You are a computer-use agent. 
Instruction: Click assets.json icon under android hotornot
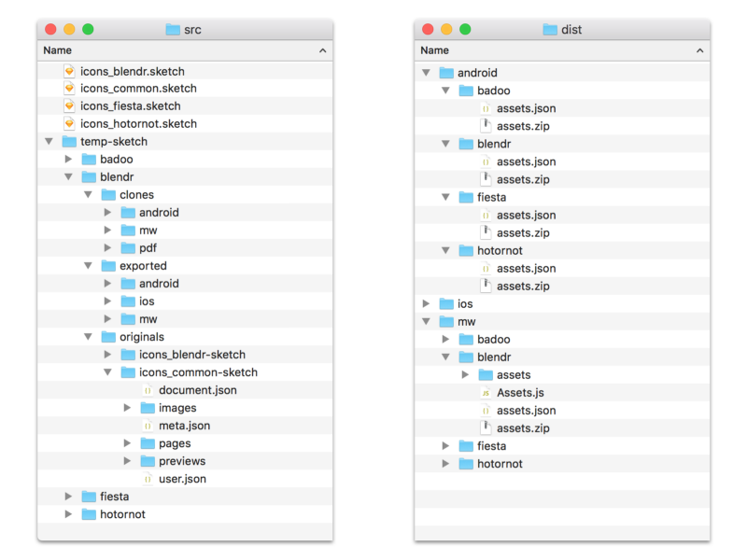tap(486, 269)
